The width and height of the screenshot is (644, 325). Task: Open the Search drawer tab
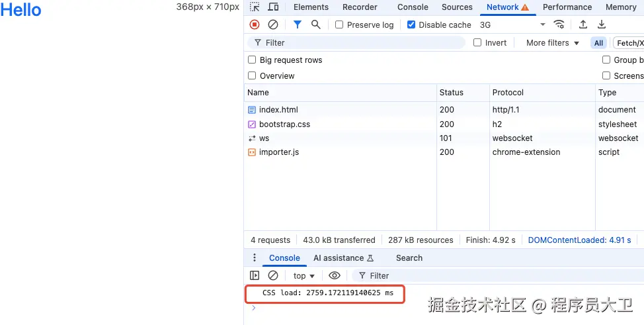coord(409,258)
